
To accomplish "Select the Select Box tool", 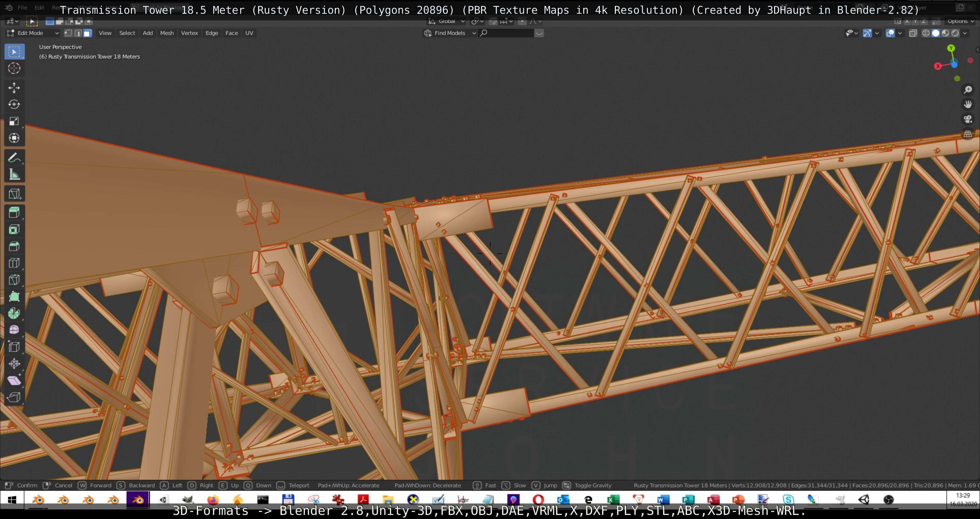I will coord(15,51).
